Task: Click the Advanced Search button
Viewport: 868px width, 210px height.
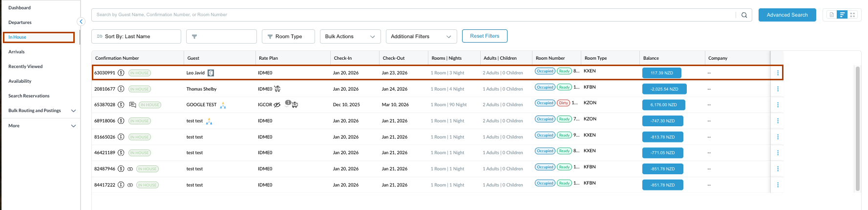Action: [x=787, y=15]
